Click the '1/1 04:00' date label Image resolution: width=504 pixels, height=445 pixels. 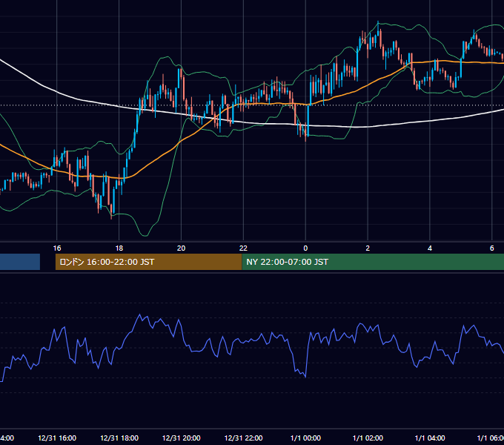[x=430, y=438]
